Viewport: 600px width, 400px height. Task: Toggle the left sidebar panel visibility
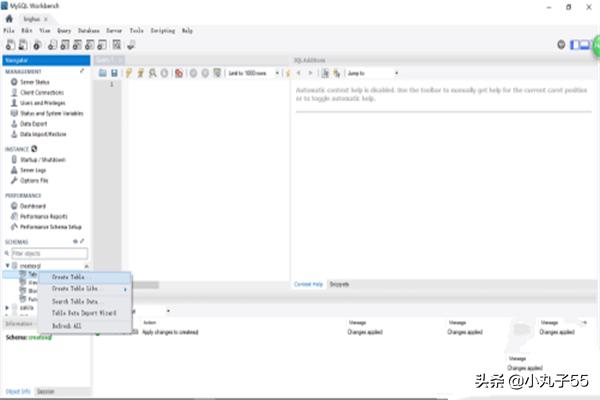[x=574, y=45]
